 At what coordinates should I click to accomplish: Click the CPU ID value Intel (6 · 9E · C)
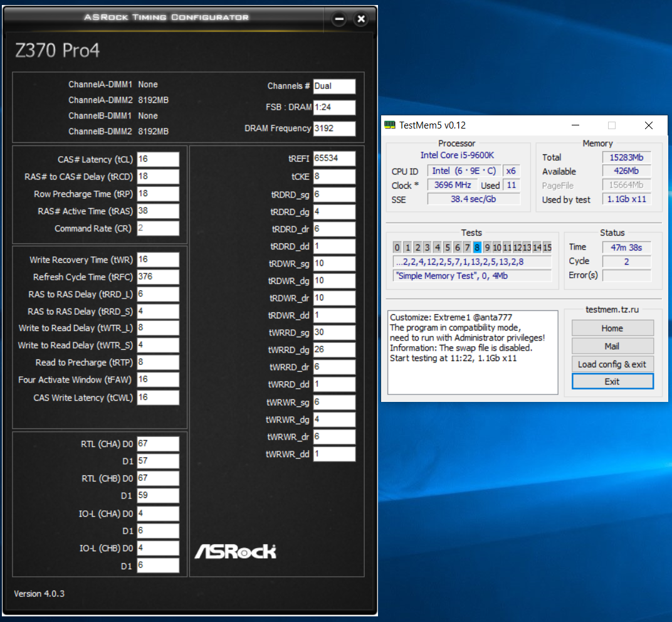[464, 171]
